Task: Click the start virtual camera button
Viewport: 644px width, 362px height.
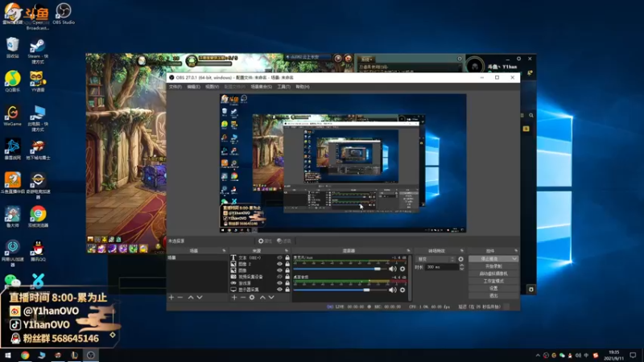Action: click(493, 274)
